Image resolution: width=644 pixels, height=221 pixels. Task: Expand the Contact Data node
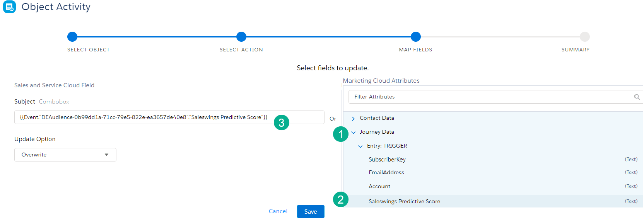(x=353, y=119)
